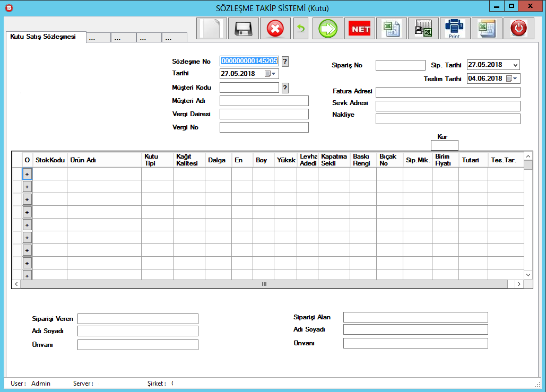Expand the Sip. Tarihi dropdown
This screenshot has height=392, width=546.
[x=515, y=65]
